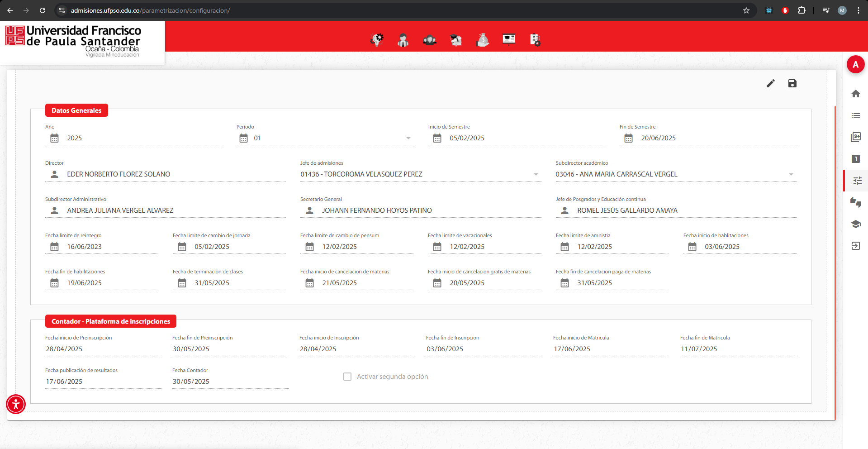Expand the Periodo dropdown
Screen dimensions: 868x449
pyautogui.click(x=408, y=138)
